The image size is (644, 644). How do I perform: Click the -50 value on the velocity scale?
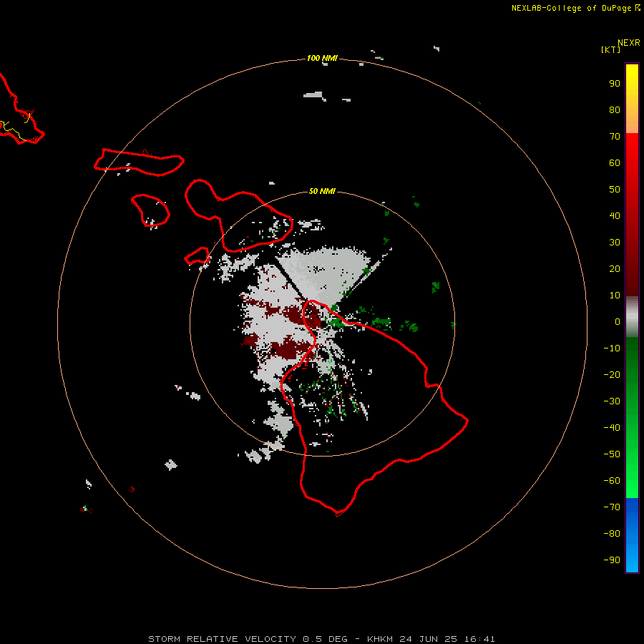pos(612,454)
